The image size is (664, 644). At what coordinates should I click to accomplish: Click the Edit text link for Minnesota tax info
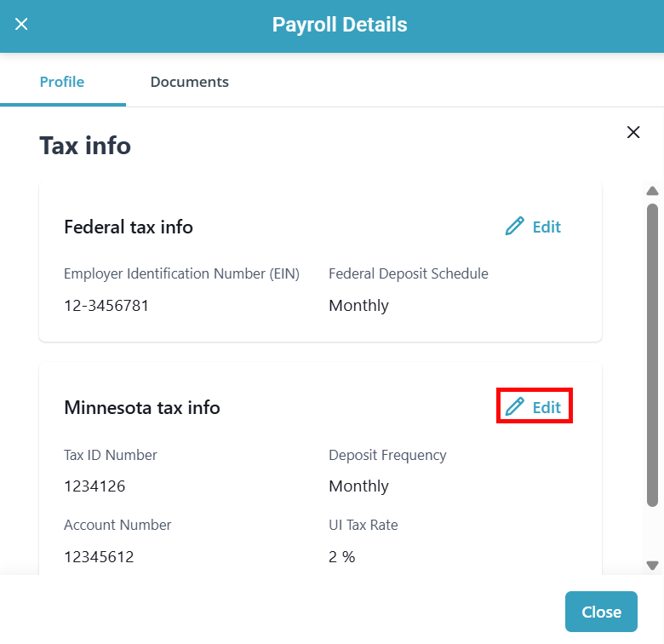(547, 407)
